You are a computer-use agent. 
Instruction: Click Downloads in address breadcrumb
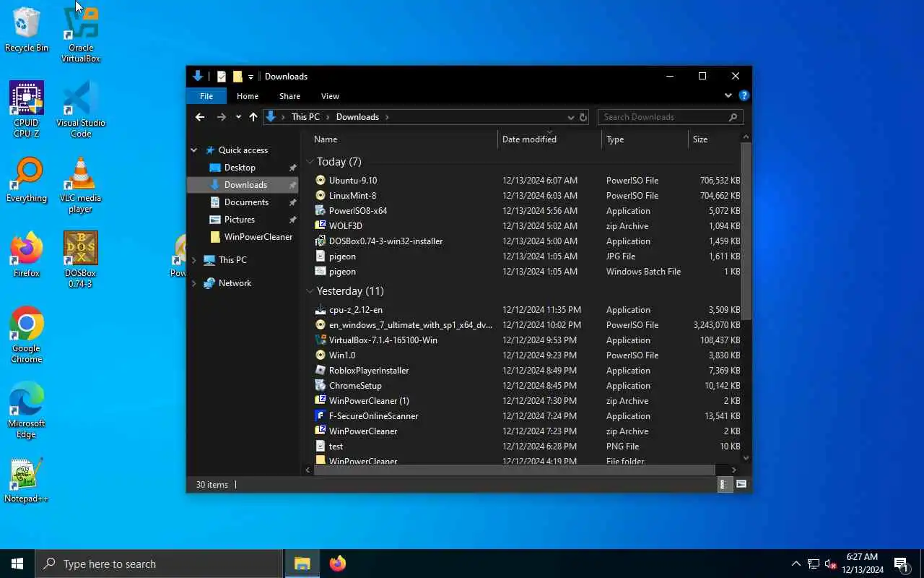click(x=357, y=117)
